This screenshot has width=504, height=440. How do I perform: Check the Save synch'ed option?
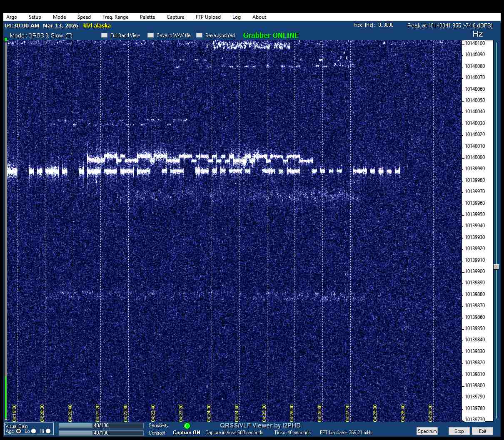200,35
